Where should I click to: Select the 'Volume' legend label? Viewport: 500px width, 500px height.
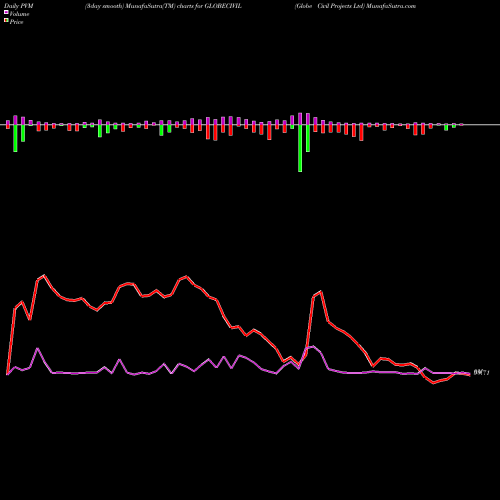[19, 14]
